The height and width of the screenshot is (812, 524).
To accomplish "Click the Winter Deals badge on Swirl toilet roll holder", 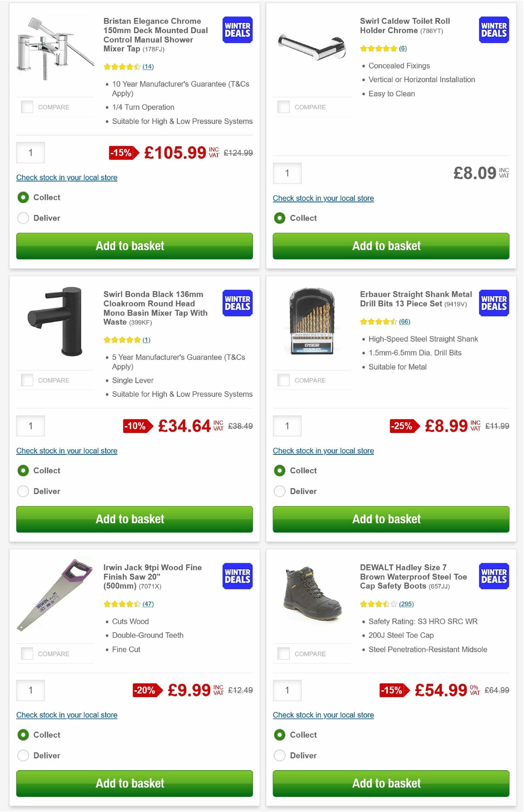I will 493,30.
